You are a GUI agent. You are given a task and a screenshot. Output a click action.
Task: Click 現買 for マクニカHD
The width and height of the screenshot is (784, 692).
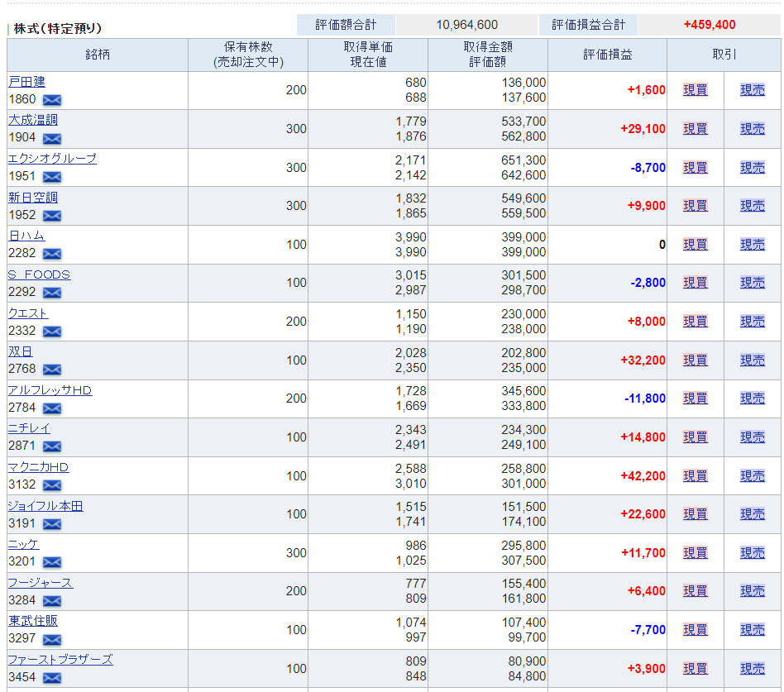point(696,475)
